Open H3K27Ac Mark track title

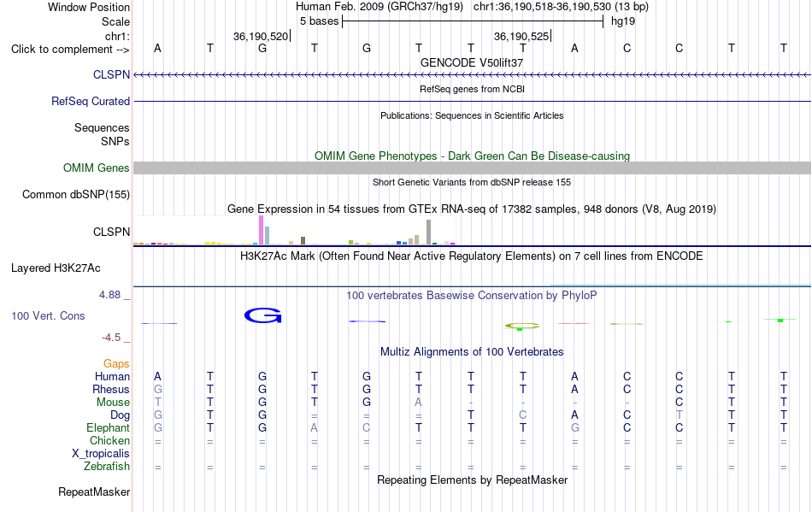point(472,256)
